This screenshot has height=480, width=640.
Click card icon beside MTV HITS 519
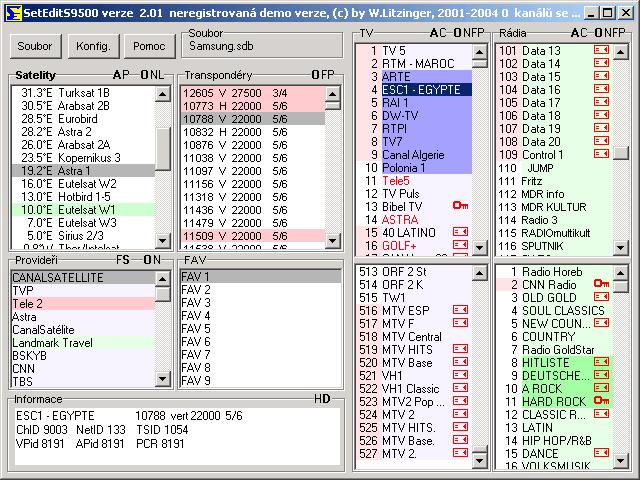[460, 349]
